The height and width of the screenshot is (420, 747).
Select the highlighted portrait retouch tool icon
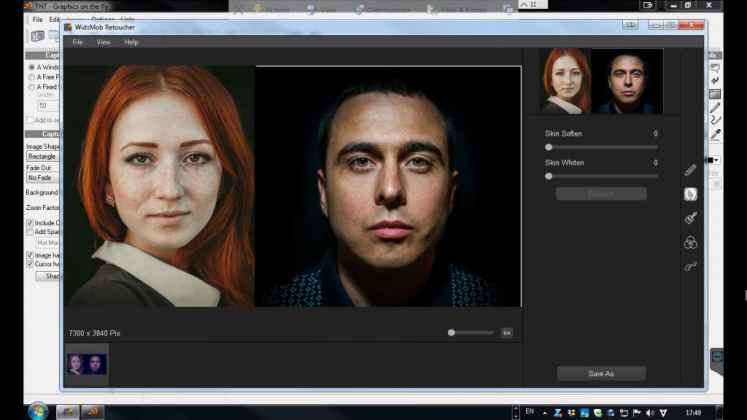690,194
